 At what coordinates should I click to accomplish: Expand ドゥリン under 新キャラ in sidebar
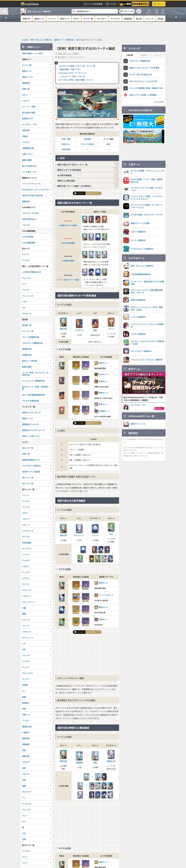pos(37,254)
